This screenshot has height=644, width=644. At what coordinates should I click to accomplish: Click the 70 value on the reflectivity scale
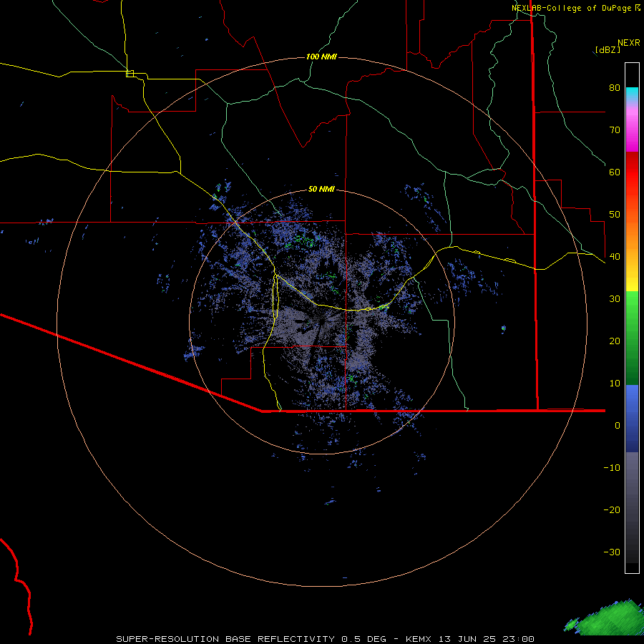tap(615, 130)
